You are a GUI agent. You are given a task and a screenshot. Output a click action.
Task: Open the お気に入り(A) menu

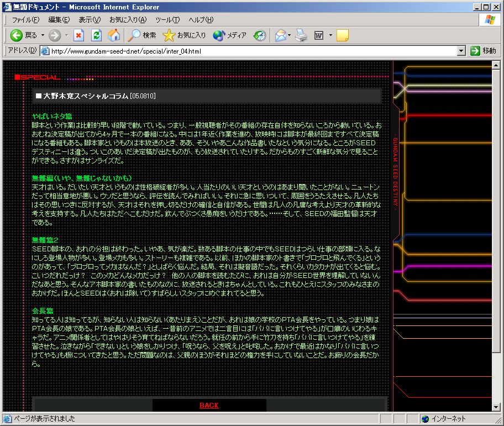click(128, 20)
